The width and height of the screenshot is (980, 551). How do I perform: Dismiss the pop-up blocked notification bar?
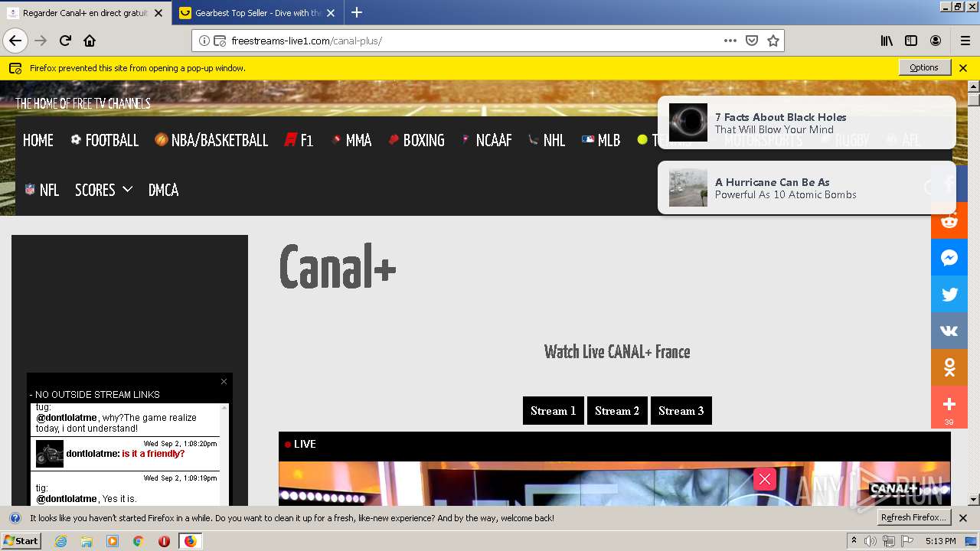(963, 68)
